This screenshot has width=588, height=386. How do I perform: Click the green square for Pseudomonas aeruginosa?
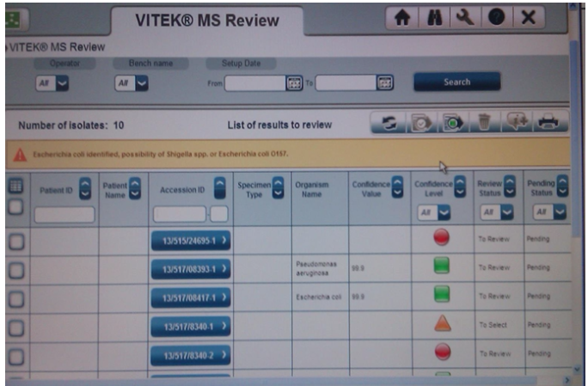tap(441, 266)
